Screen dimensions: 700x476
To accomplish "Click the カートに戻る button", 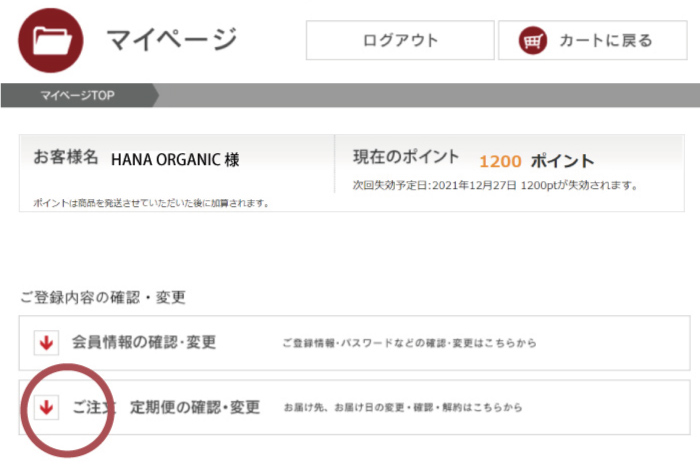I will (593, 40).
